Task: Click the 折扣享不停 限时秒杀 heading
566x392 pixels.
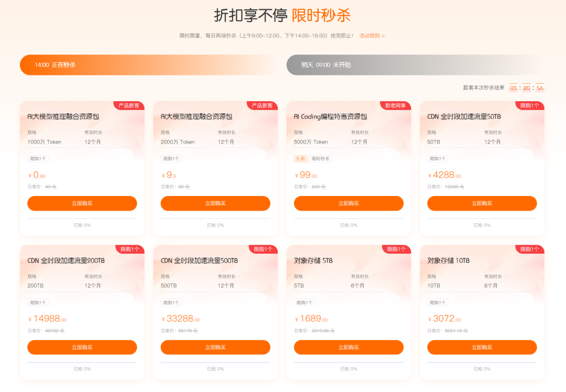Action: click(282, 15)
